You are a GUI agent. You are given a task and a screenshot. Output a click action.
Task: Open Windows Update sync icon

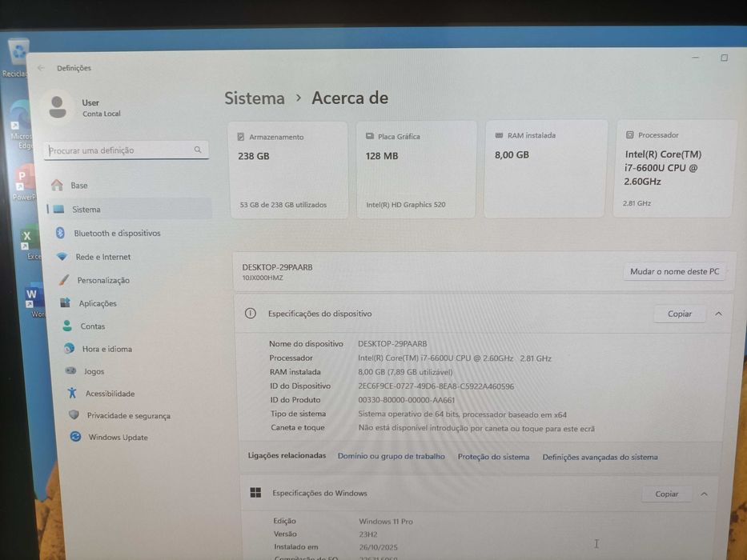tap(75, 436)
